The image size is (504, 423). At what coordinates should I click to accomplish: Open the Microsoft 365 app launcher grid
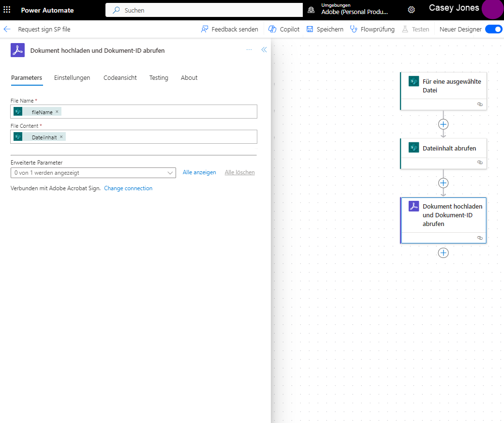coord(7,10)
